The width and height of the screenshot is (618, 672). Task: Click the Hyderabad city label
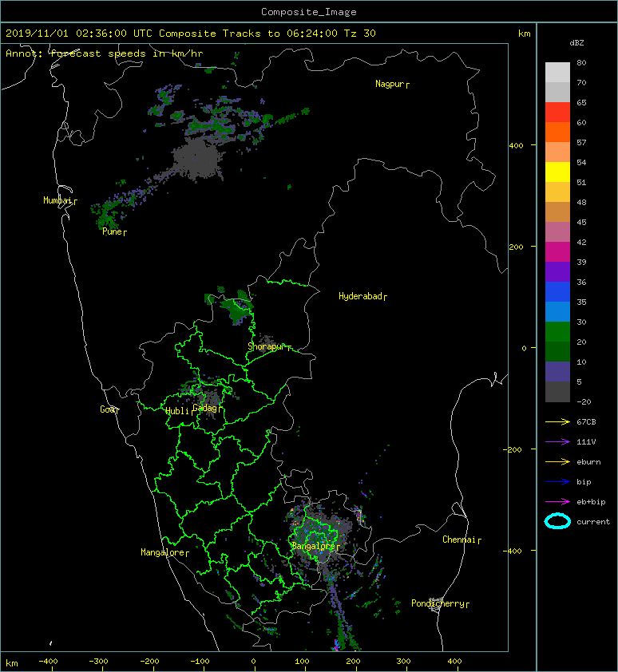click(x=362, y=296)
